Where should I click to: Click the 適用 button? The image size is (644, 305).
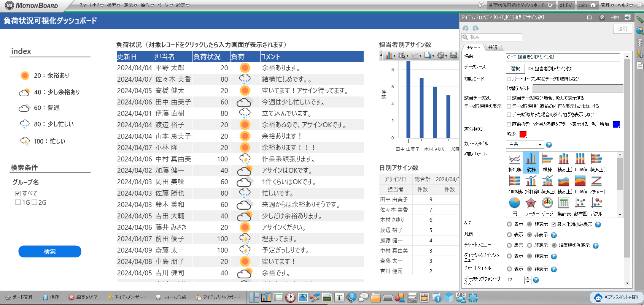622,29
